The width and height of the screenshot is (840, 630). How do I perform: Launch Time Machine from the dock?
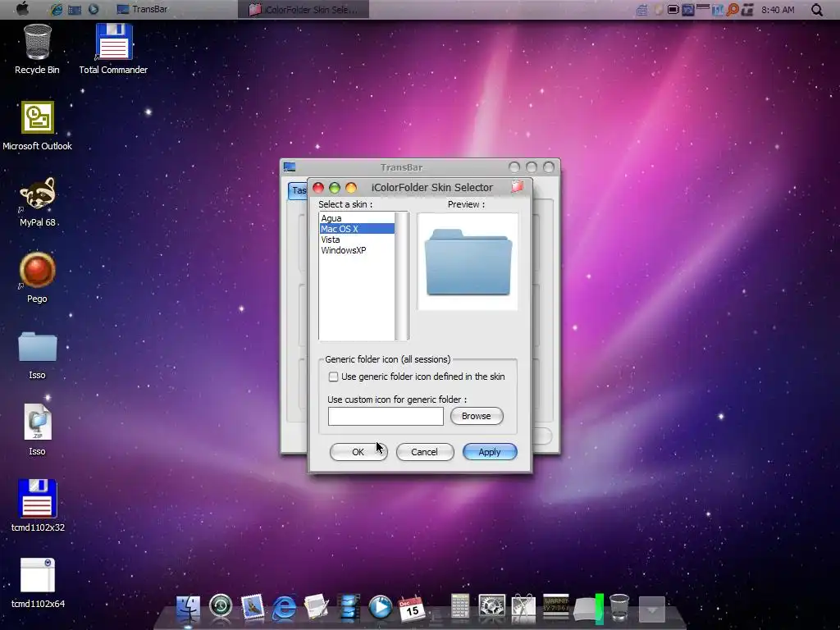(220, 606)
